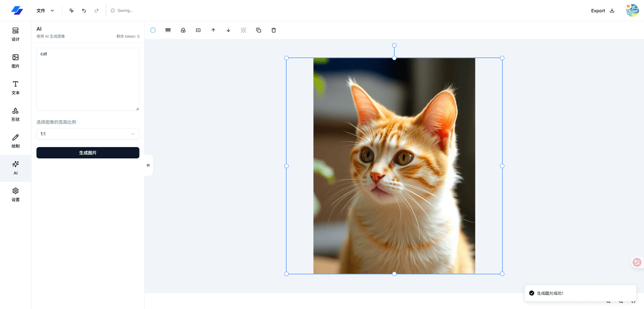The height and width of the screenshot is (309, 644).
Task: Open the 文件 dropdown menu
Action: 45,11
